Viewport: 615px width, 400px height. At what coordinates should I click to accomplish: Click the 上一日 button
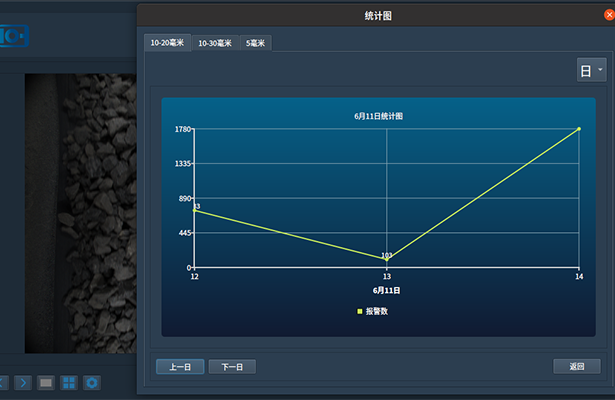click(x=180, y=367)
